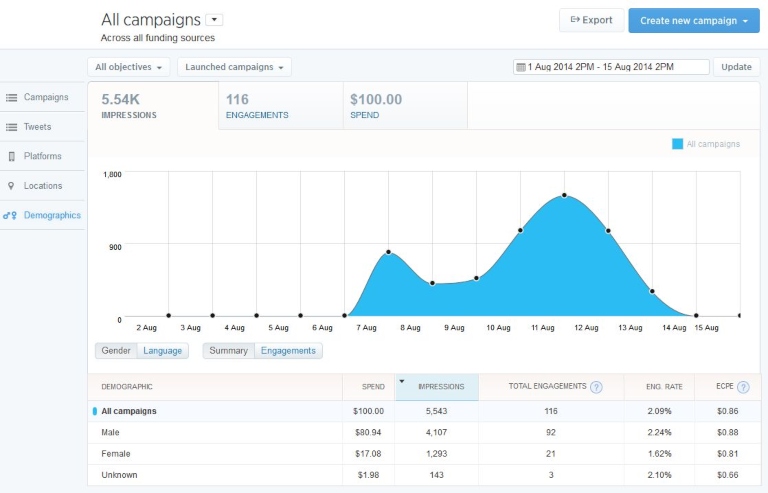This screenshot has width=768, height=493.
Task: Click help icon beside Total Engagements
Action: 596,387
